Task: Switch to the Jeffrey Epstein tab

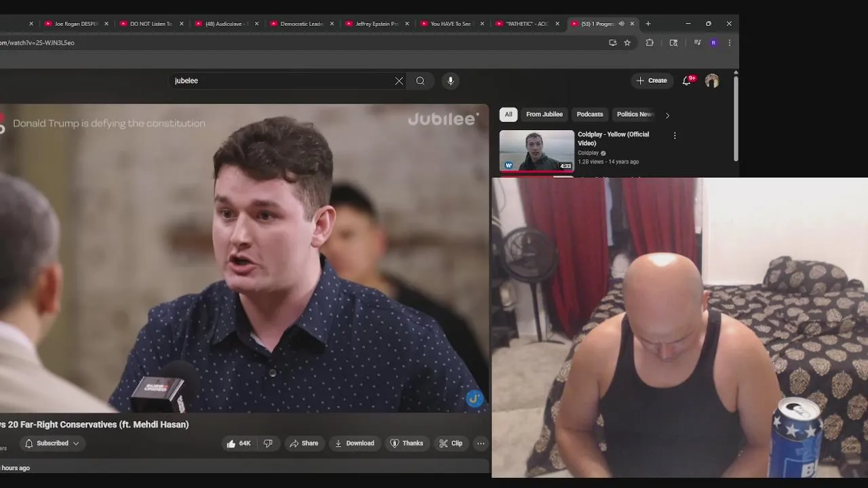Action: click(x=376, y=24)
